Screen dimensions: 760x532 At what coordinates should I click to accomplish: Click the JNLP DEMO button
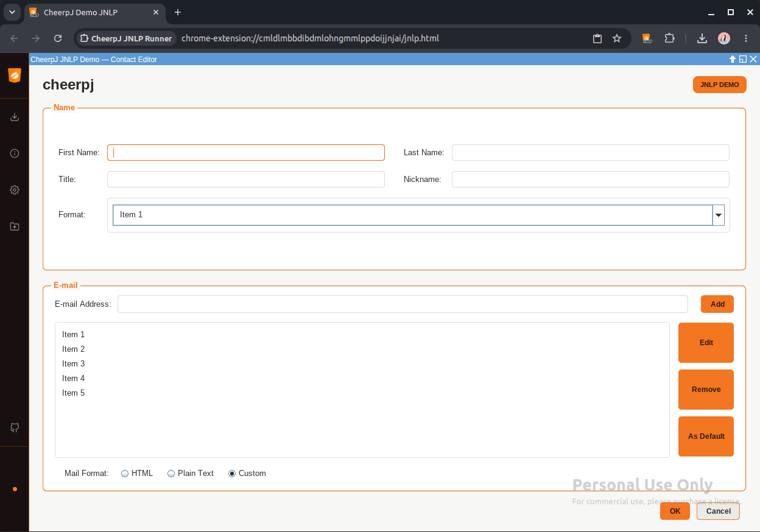click(x=719, y=85)
